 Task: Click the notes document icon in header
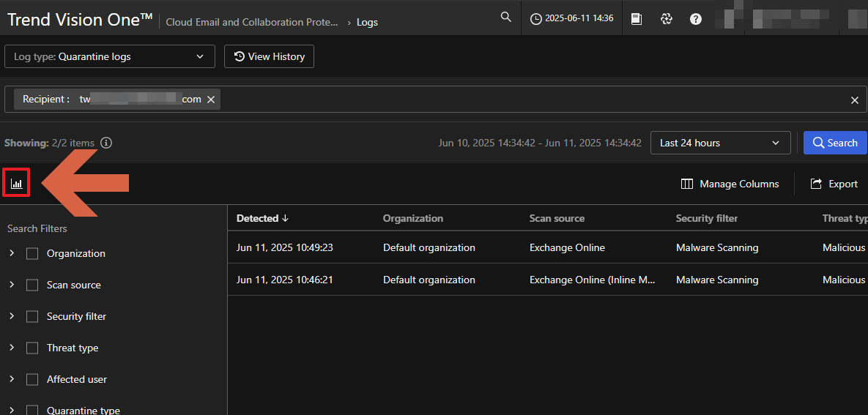point(637,19)
